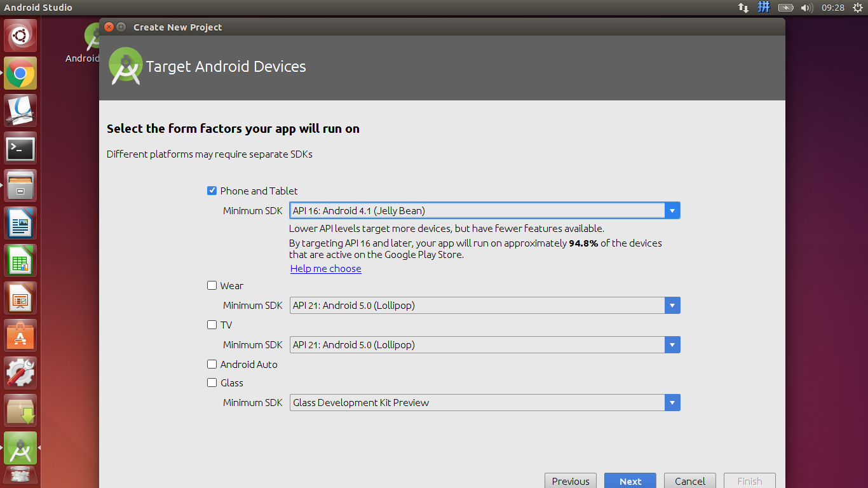The width and height of the screenshot is (868, 488).
Task: Open sound volume indicator
Action: coord(807,8)
